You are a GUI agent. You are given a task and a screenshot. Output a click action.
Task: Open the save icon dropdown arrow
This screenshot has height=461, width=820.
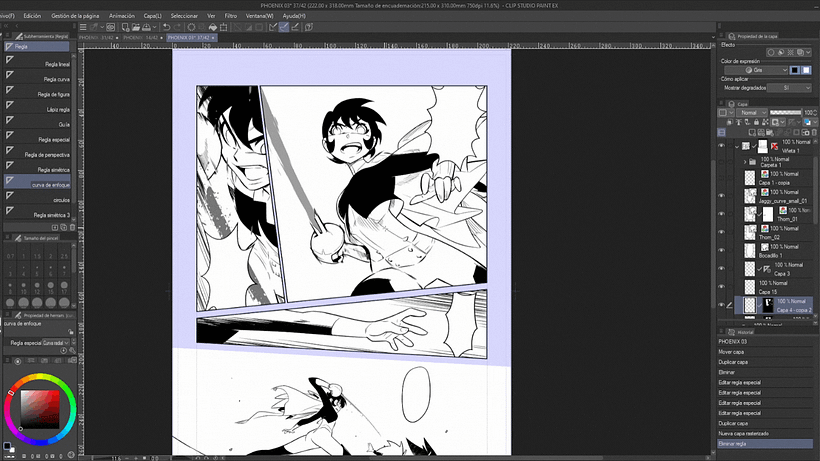click(x=154, y=27)
